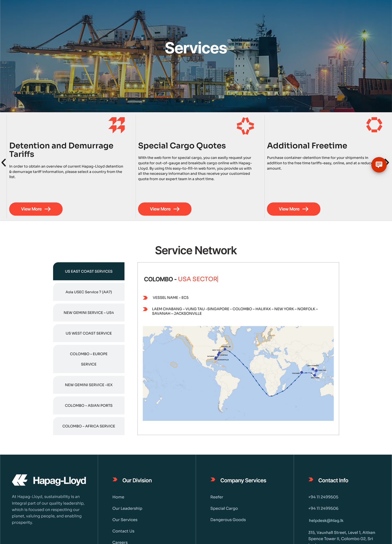Open the Special Cargo footer link
Viewport: 392px width, 544px height.
coord(224,508)
